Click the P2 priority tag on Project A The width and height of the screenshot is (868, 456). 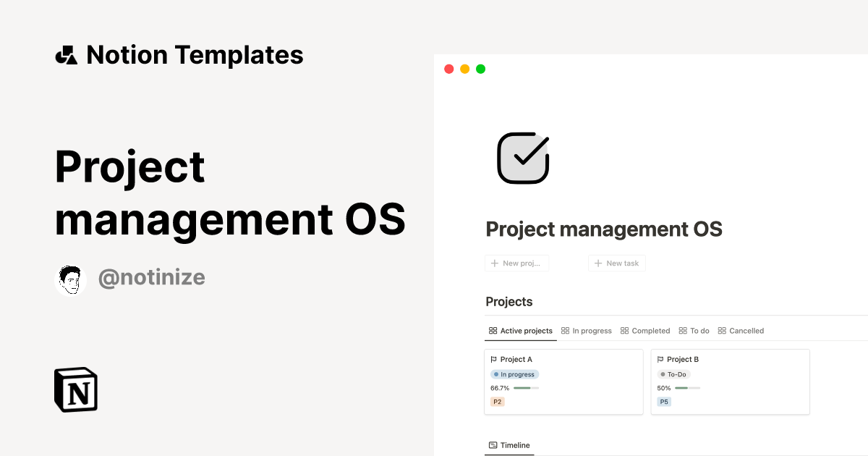(497, 401)
